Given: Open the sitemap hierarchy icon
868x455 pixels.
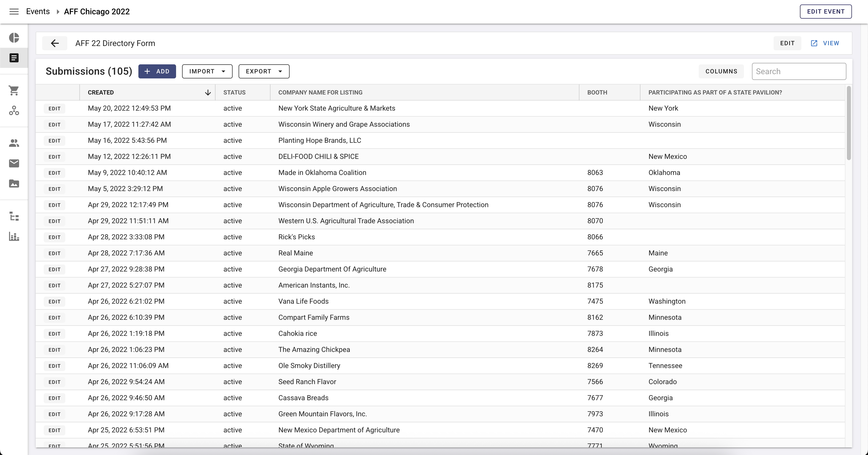Looking at the screenshot, I should point(14,216).
